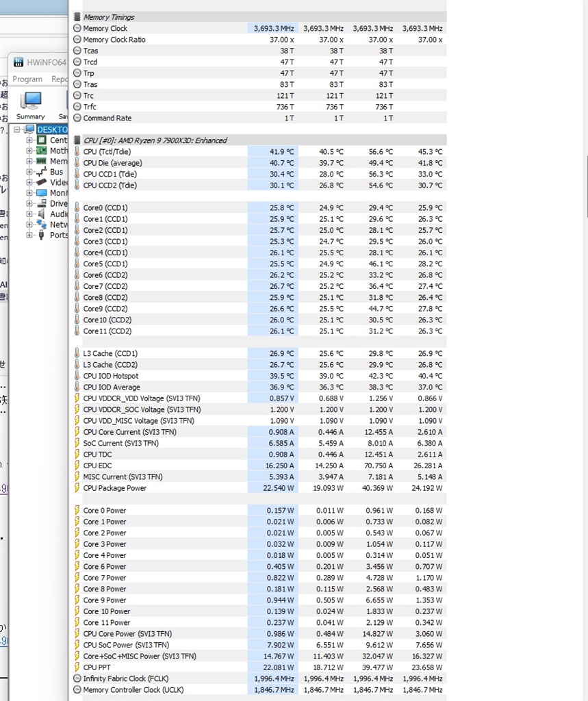Screen dimensions: 588x701
Task: Click the clock icon beside Tcas
Action: 77,51
